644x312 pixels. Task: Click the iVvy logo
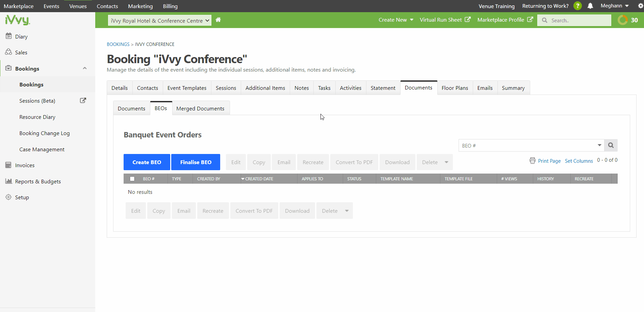click(x=18, y=20)
